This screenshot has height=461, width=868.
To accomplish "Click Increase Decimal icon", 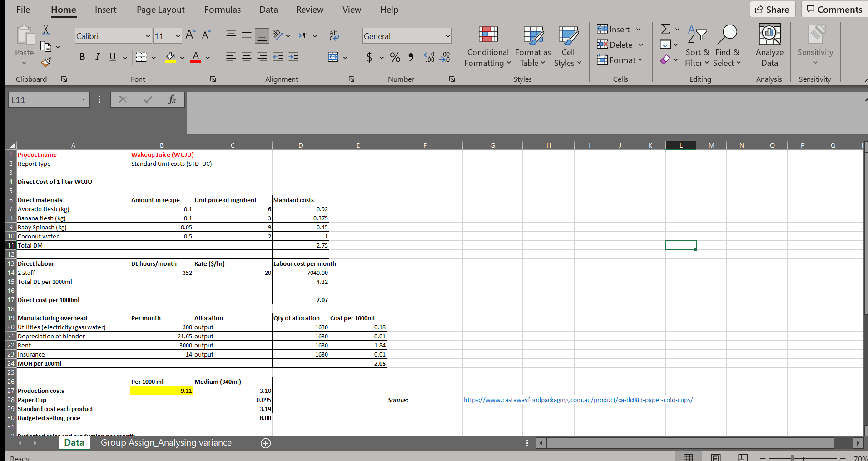I will [x=429, y=57].
